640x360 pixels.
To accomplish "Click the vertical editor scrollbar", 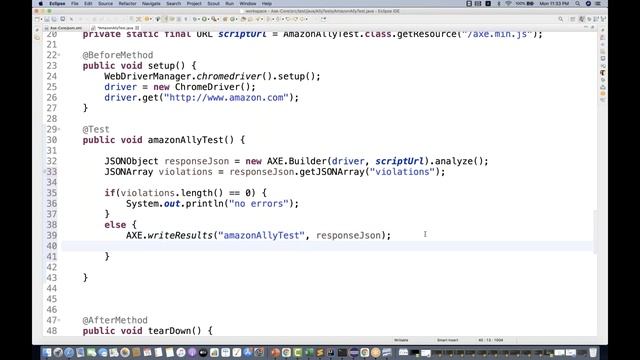I will 595,232.
